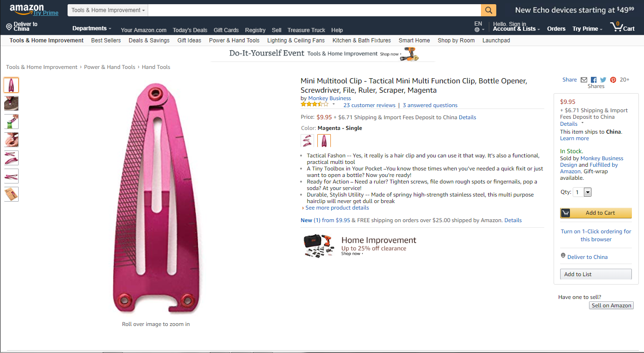Viewport: 644px width, 353px height.
Task: Expand the Account & Lists menu
Action: 516,29
